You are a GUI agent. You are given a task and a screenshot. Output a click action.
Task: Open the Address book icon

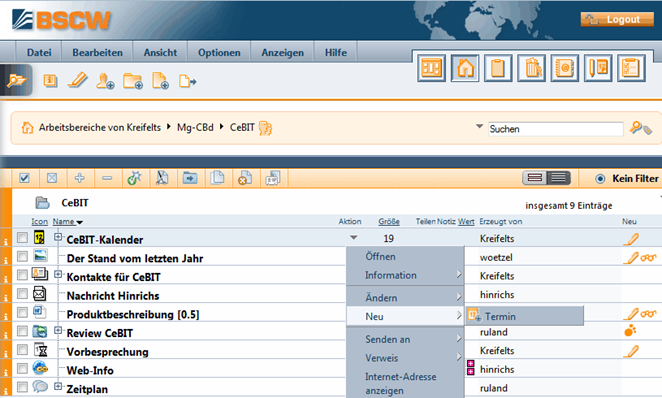pos(564,68)
